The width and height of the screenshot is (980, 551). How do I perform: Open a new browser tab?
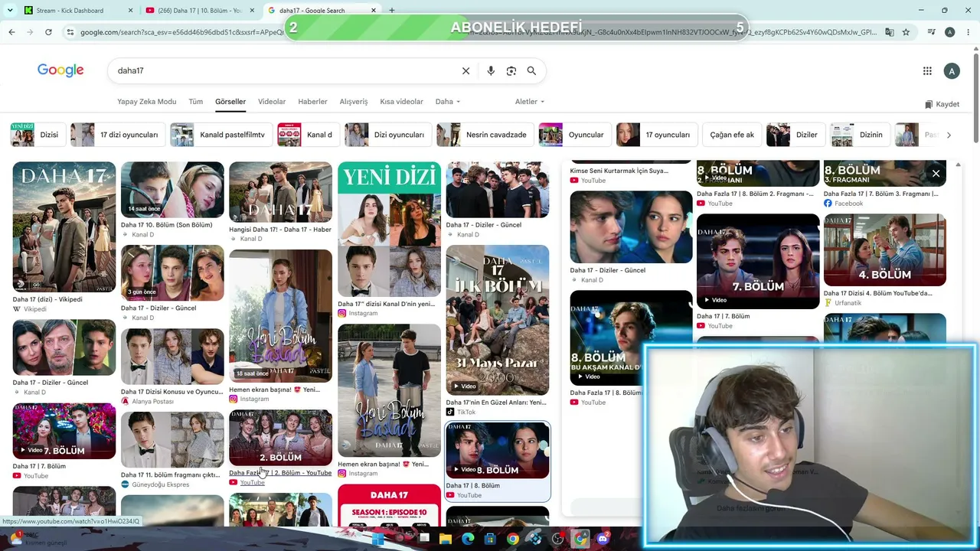click(392, 10)
